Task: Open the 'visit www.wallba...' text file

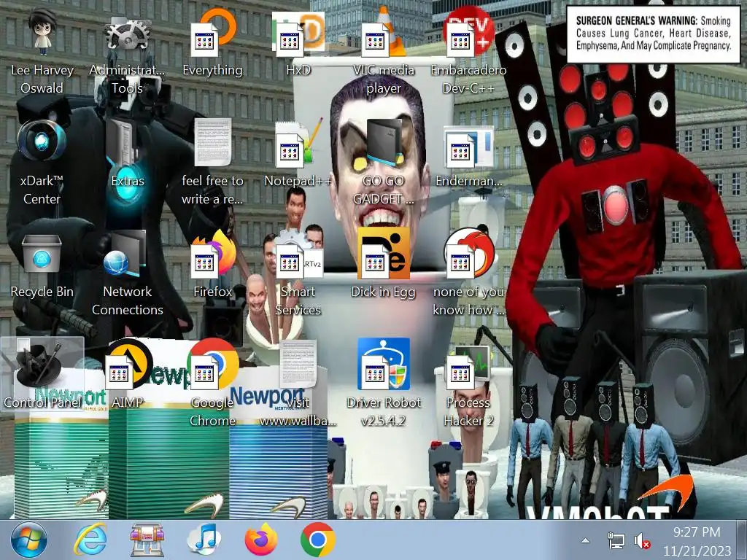Action: (298, 384)
